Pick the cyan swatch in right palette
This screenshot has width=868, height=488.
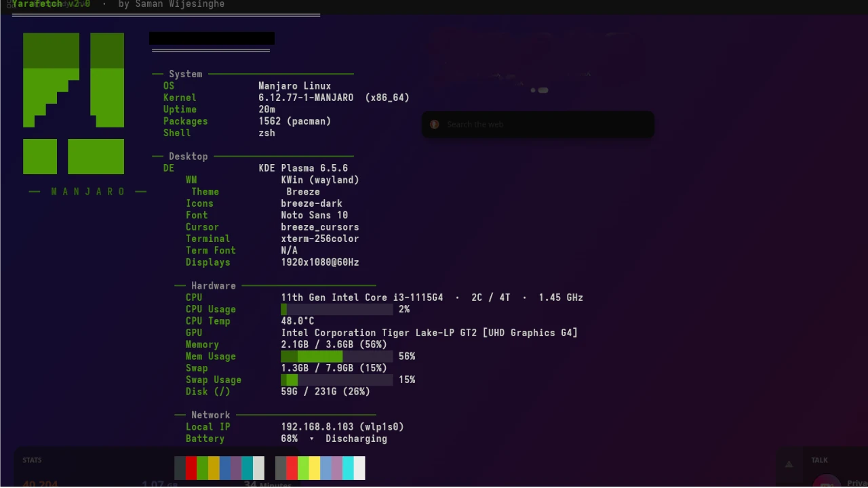coord(348,468)
